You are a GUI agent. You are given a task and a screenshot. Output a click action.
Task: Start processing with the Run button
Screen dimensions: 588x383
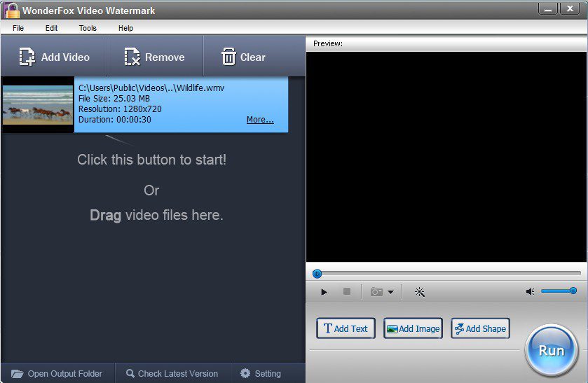[552, 350]
